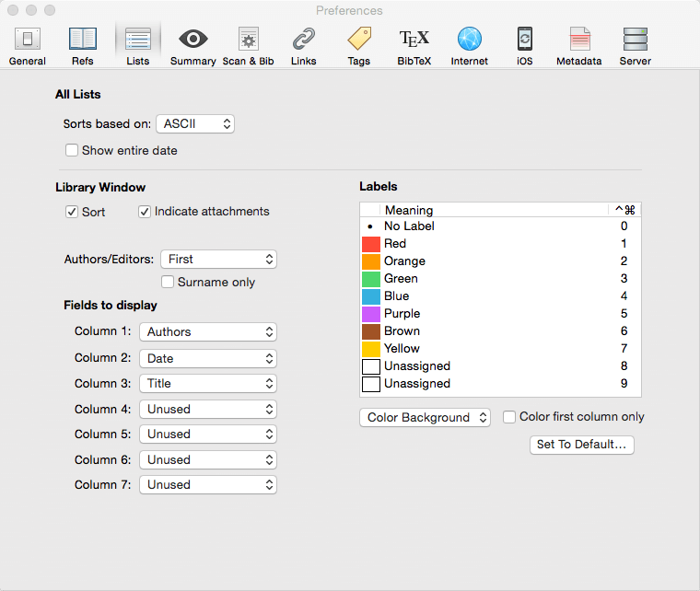Open the Tags preferences pane
This screenshot has height=591, width=700.
point(359,46)
